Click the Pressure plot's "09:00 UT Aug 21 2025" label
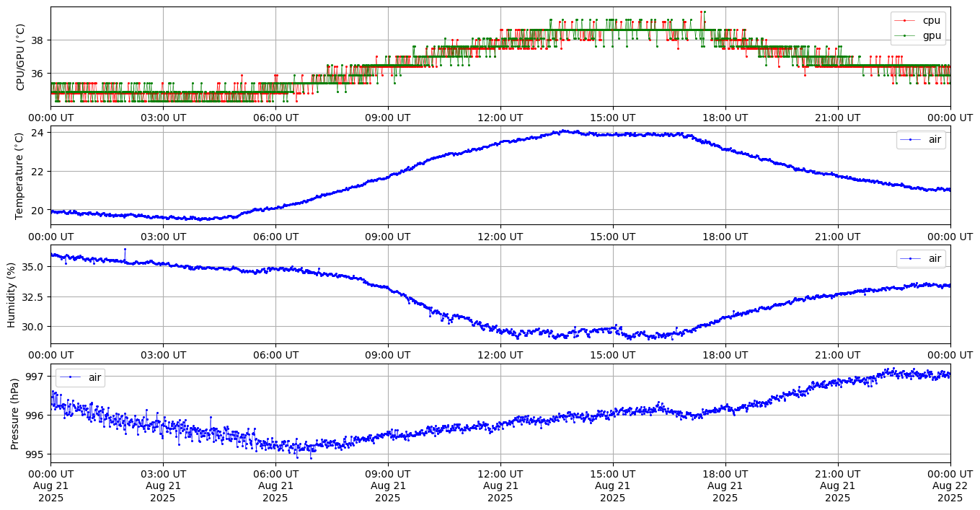The height and width of the screenshot is (510, 980). point(388,486)
